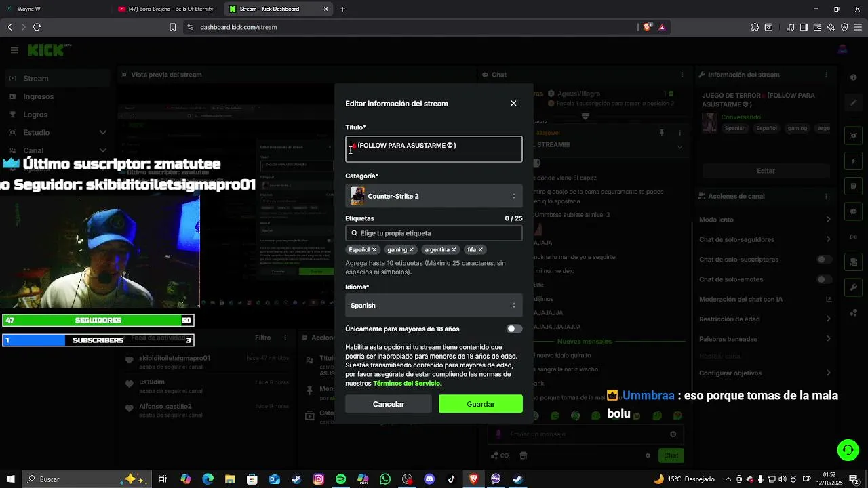Open the chat settings gear icon

pos(648,455)
